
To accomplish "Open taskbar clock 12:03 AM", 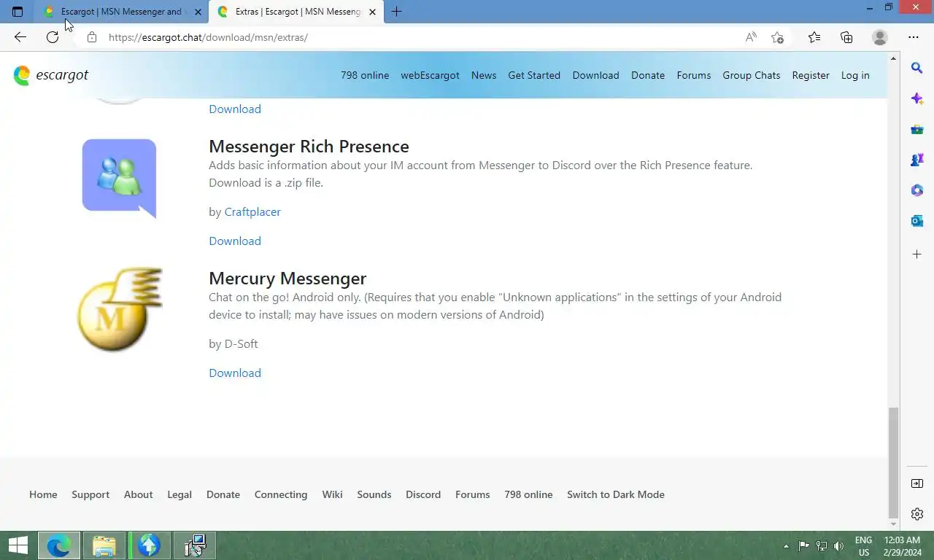I will tap(901, 545).
